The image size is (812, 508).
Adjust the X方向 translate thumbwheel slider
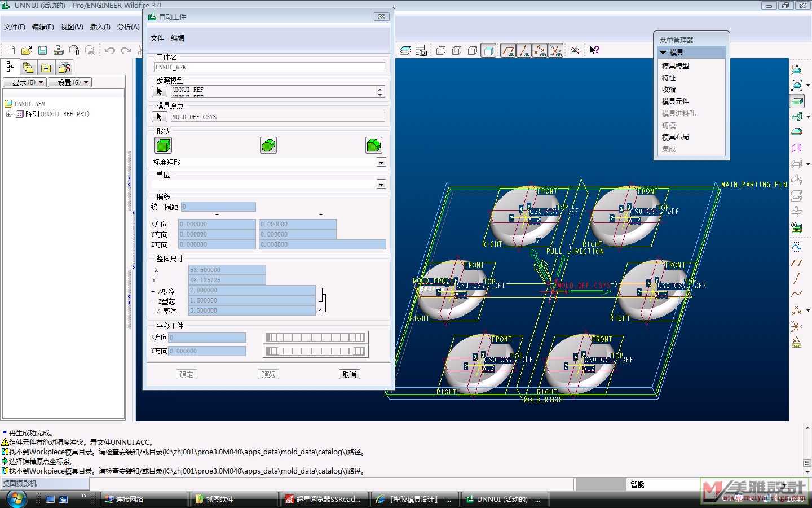point(316,338)
